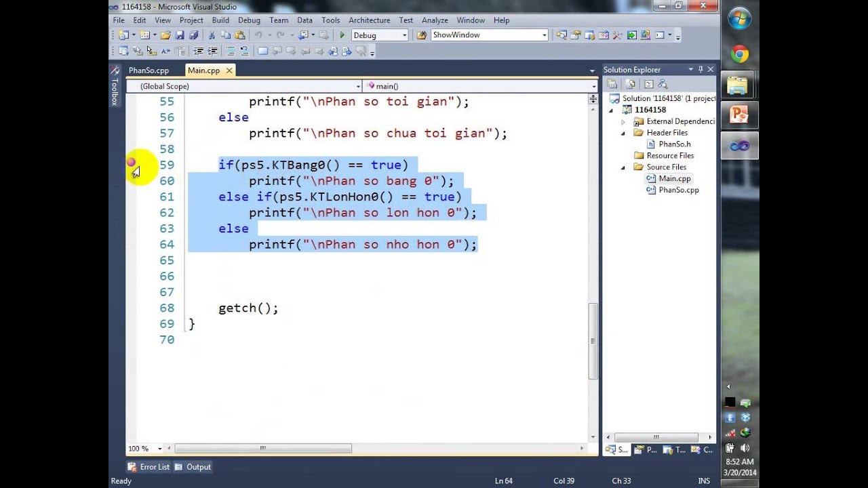Click the Solution Explorer horizontal scrollbar

pyautogui.click(x=656, y=437)
